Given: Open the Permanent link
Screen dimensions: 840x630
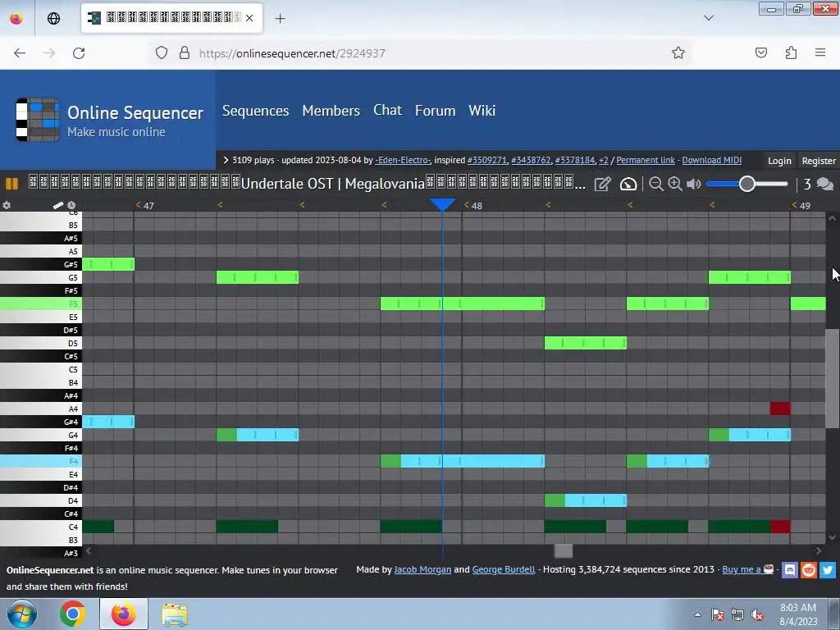Looking at the screenshot, I should (x=646, y=160).
